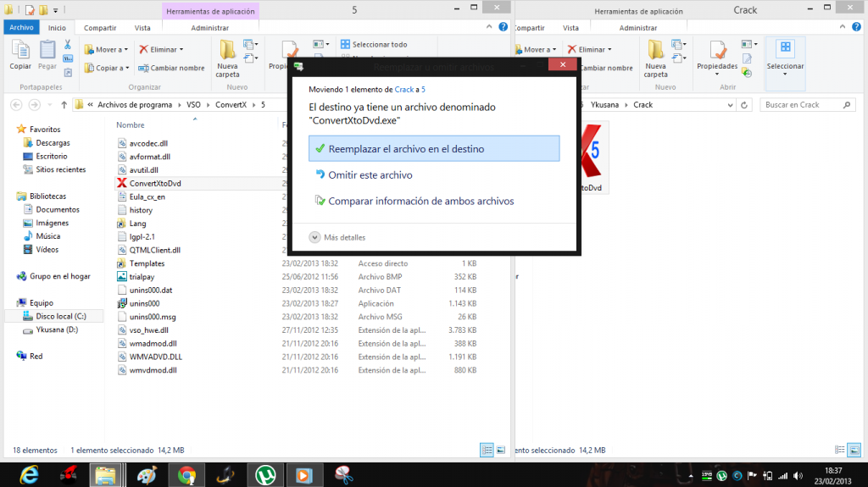The image size is (868, 487).
Task: Click the Crack link in the dialog
Action: tap(403, 90)
